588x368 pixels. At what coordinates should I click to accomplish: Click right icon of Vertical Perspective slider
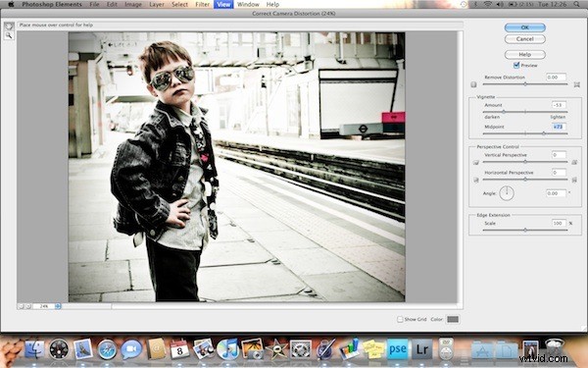point(574,162)
